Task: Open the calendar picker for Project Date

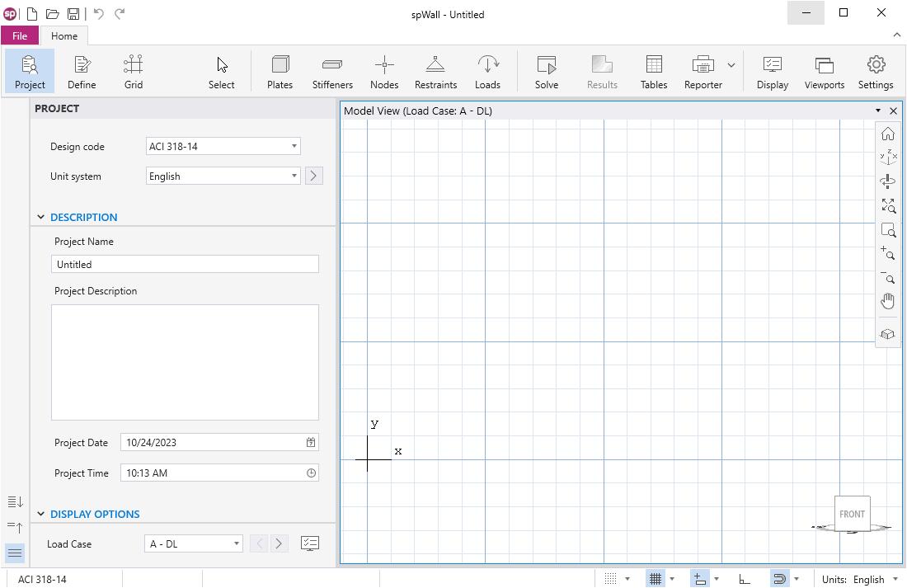Action: pos(311,442)
